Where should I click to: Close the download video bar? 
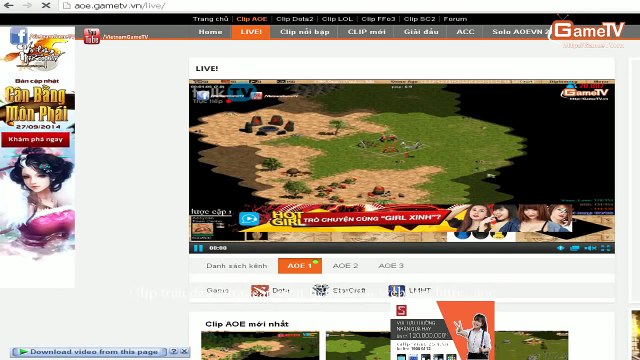[x=184, y=351]
